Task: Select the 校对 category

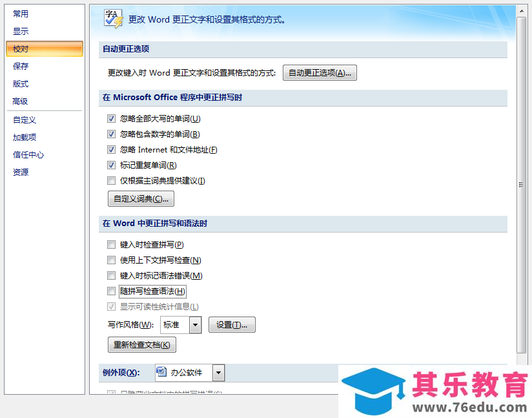Action: point(45,48)
